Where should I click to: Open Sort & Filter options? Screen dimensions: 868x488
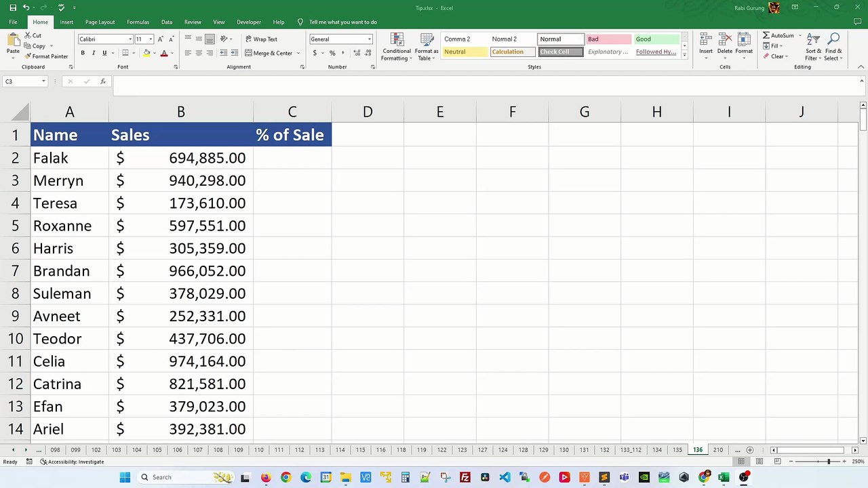813,47
